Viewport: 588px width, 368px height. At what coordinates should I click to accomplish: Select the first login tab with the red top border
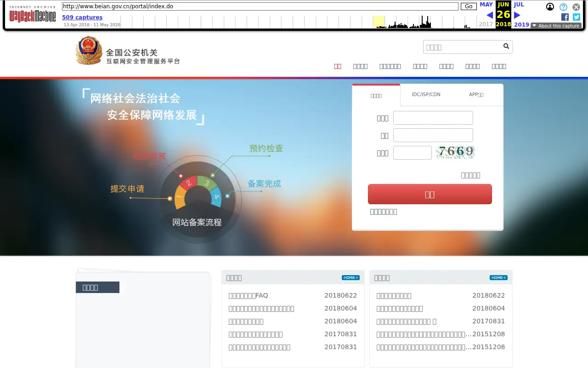tap(376, 95)
